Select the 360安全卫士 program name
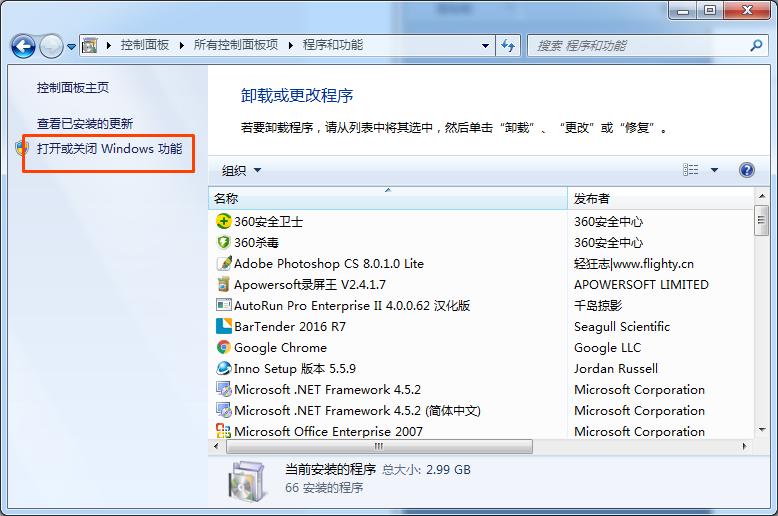 tap(268, 221)
